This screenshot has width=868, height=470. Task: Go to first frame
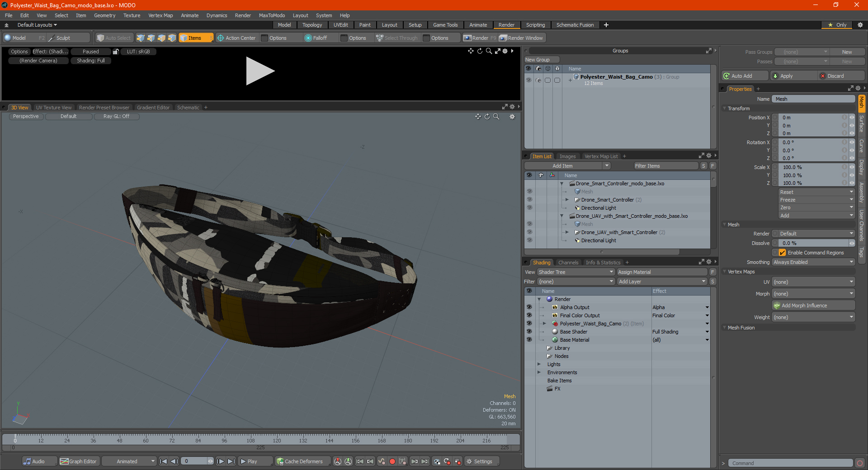click(164, 461)
